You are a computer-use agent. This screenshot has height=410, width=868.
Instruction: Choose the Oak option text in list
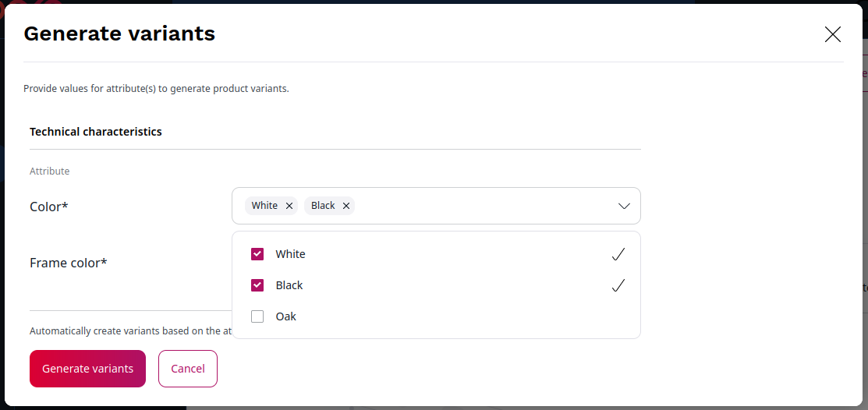click(286, 316)
